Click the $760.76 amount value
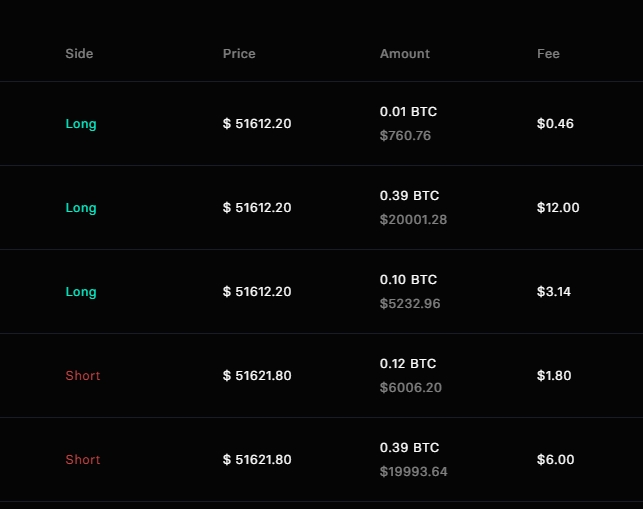 tap(405, 136)
